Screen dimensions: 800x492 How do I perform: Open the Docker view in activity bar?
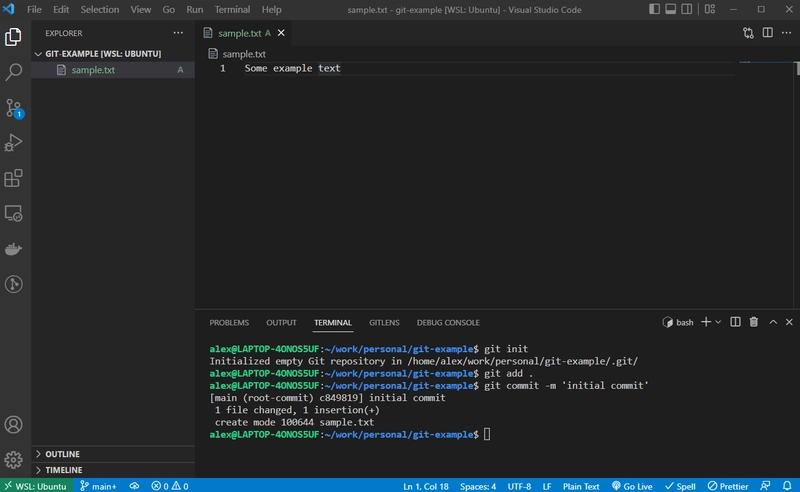pos(13,249)
